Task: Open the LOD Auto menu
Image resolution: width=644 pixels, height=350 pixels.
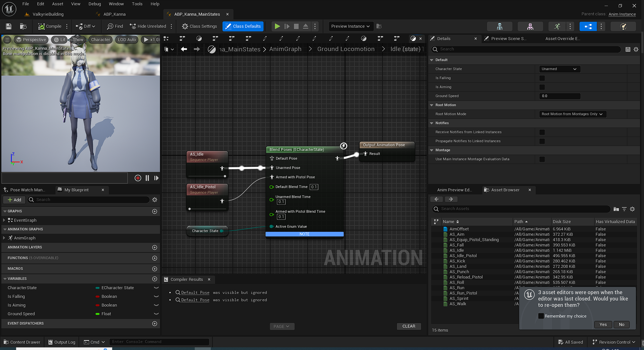Action: (127, 40)
